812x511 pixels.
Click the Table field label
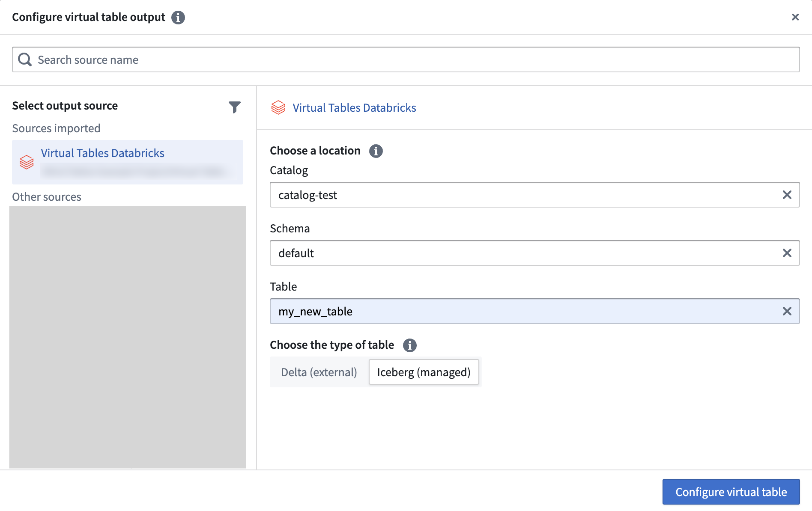(x=284, y=287)
